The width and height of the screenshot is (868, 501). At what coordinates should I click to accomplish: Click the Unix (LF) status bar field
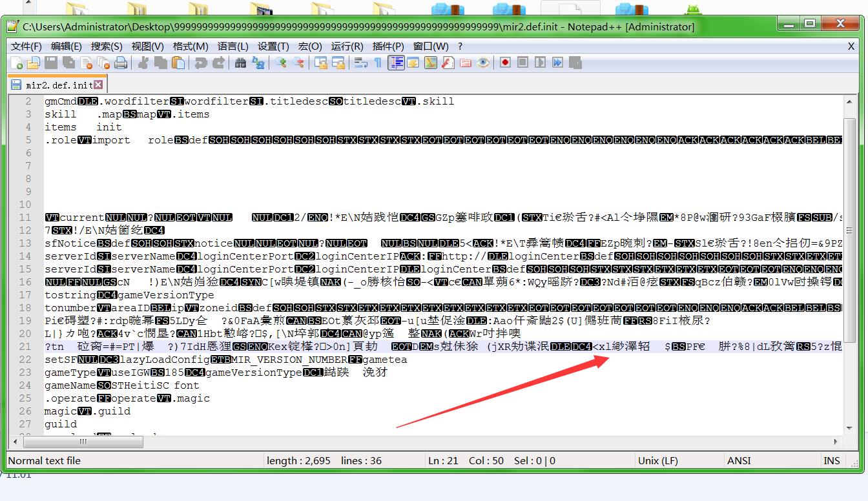click(x=658, y=461)
